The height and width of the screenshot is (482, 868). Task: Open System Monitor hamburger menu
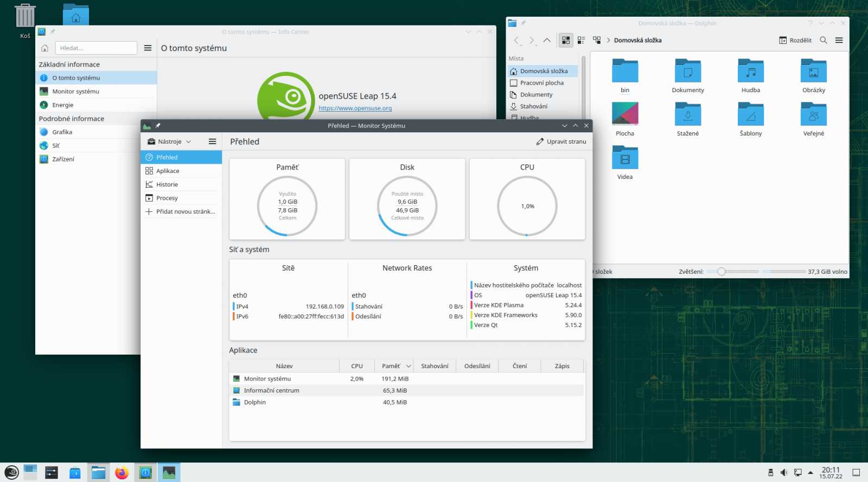point(212,142)
